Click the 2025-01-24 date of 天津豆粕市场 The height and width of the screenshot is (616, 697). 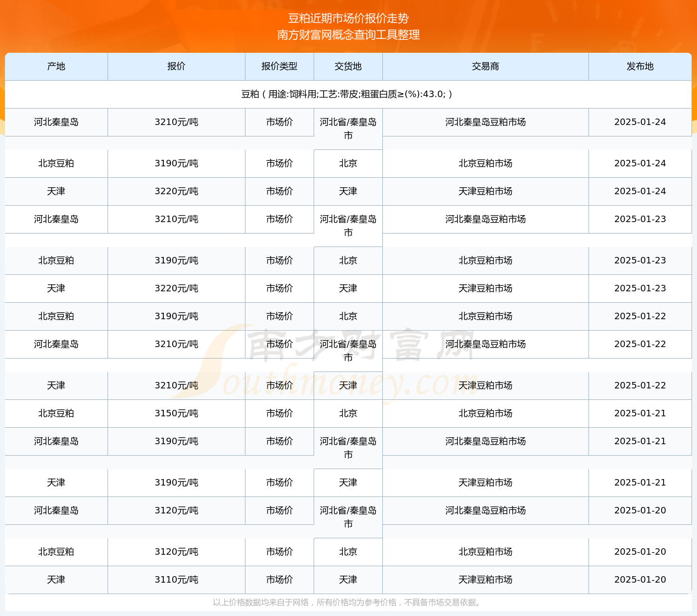(x=640, y=191)
